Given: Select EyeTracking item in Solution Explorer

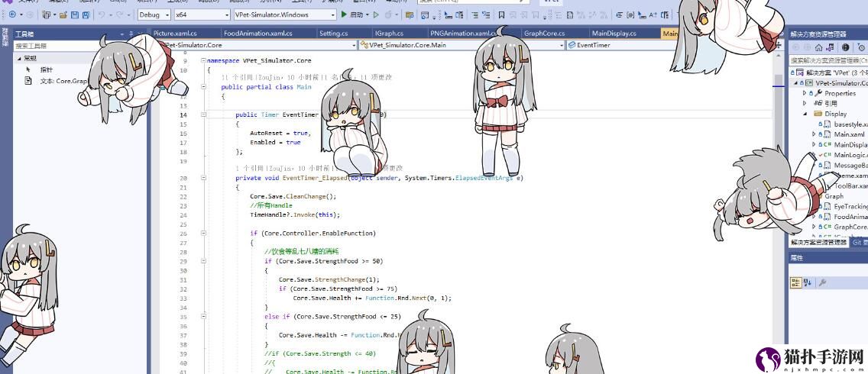Looking at the screenshot, I should pyautogui.click(x=850, y=206).
